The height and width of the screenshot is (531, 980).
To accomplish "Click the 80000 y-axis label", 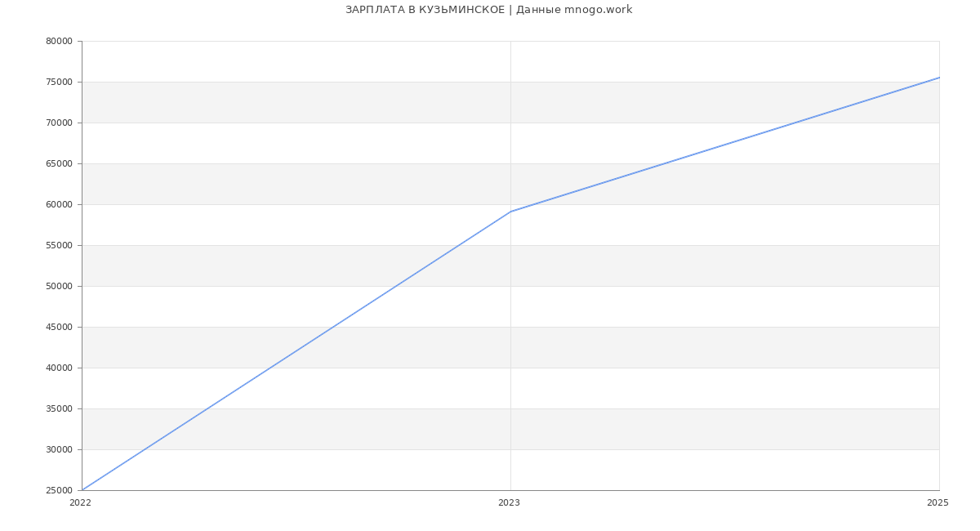I will [x=59, y=41].
